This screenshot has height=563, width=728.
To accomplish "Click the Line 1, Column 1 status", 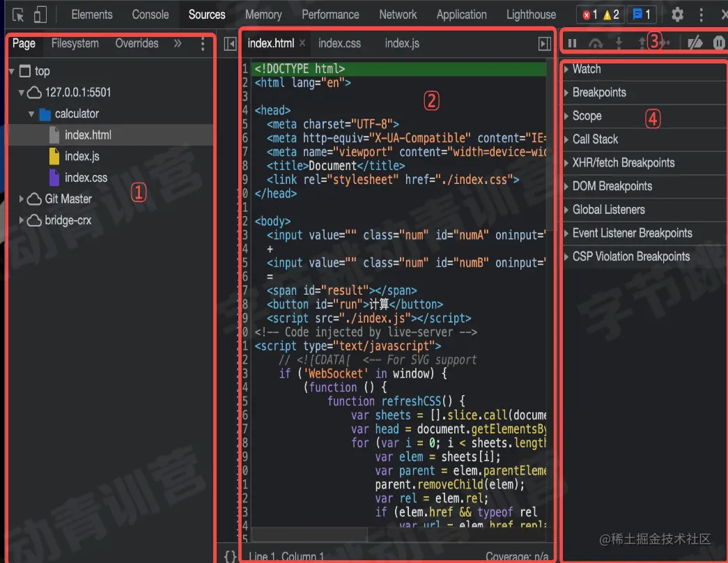I will pyautogui.click(x=286, y=557).
